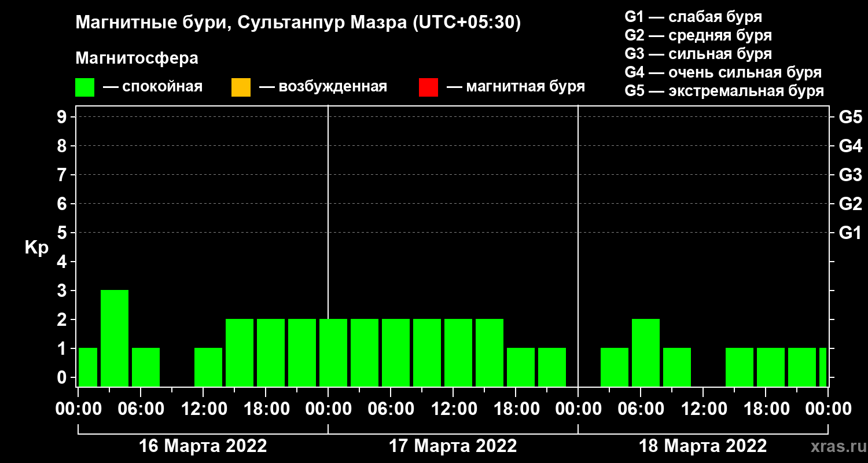Click the Kp 1 bar at 18:00 on 17 March
This screenshot has width=868, height=463.
(521, 367)
